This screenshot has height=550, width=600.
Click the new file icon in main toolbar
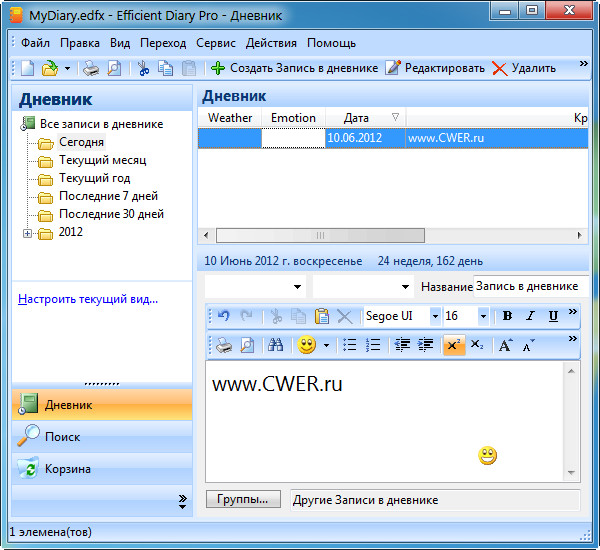(26, 68)
